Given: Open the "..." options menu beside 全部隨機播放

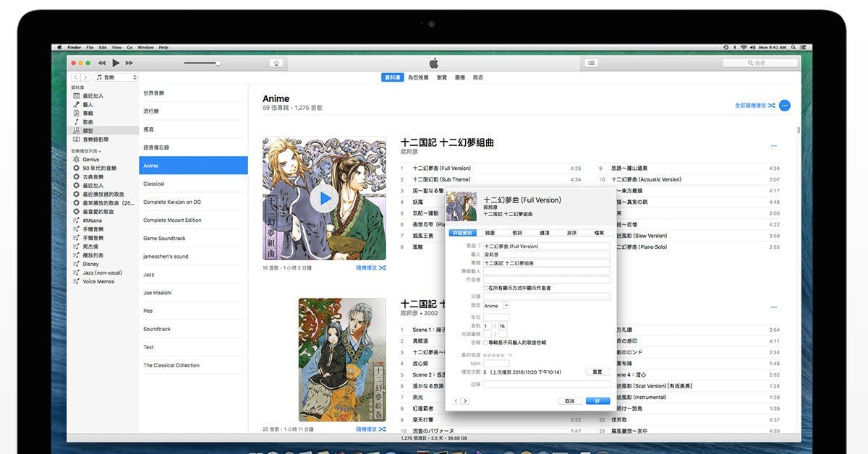Looking at the screenshot, I should point(784,105).
